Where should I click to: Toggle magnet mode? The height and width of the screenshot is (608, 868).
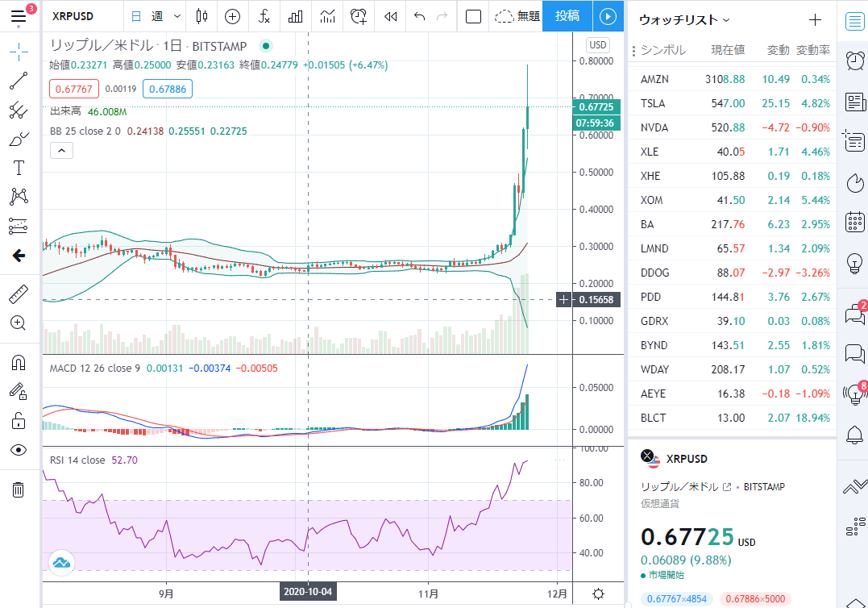point(19,363)
